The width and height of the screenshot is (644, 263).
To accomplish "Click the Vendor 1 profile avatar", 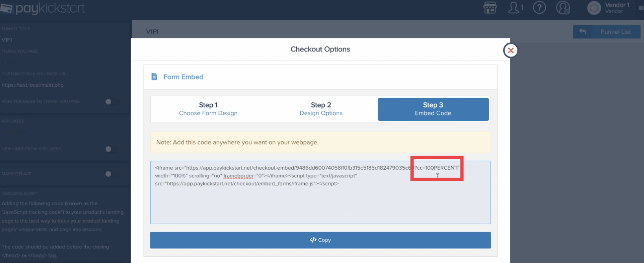I will pos(594,8).
